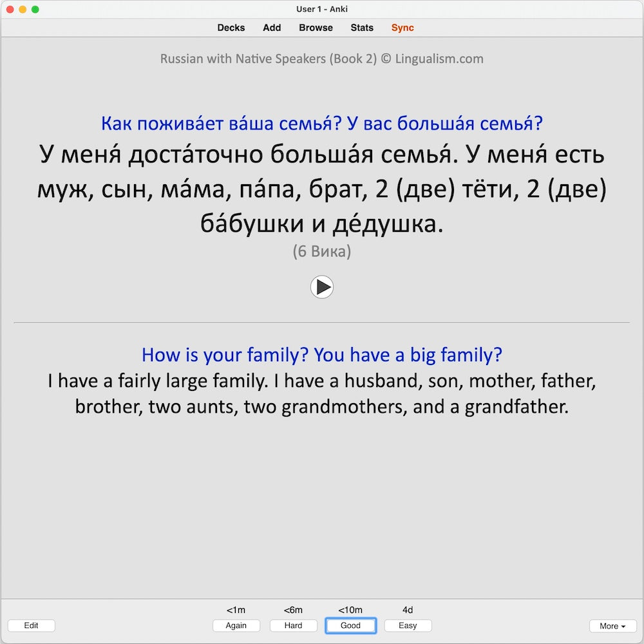
Task: Click the speaker label "(6 Вика)"
Action: pos(322,252)
